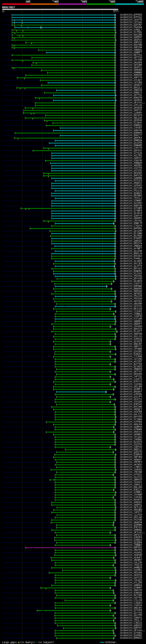Viewport: 146px width, 644px height.
Task: Select the UniRef100_Q3SMQ2 label
Action: [x=131, y=635]
